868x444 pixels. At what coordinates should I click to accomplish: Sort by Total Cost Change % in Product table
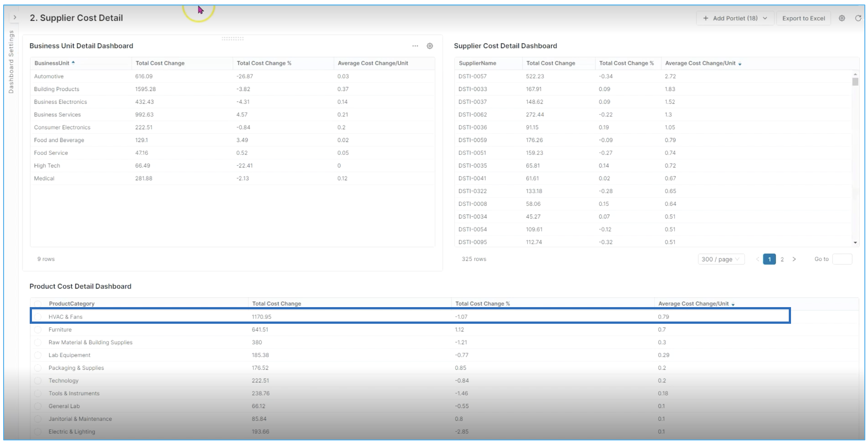click(x=482, y=304)
